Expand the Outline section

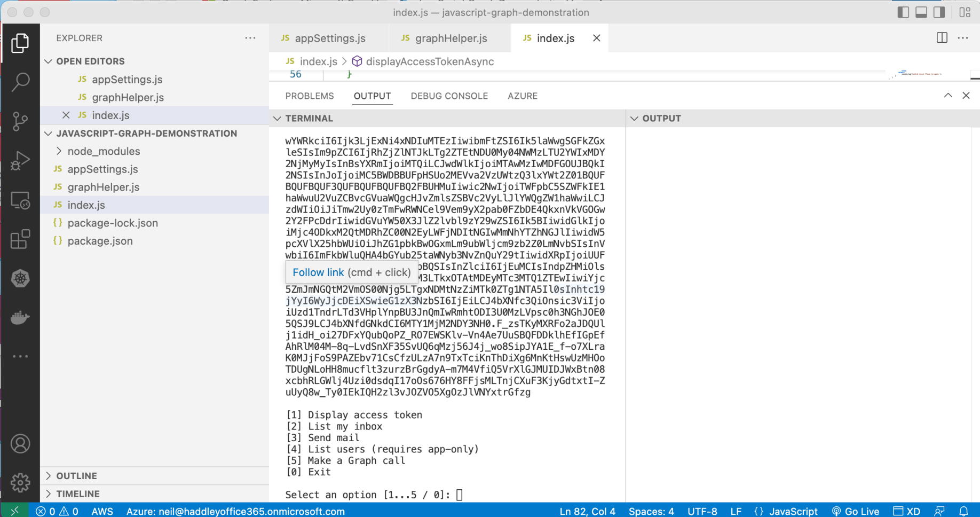click(x=49, y=476)
